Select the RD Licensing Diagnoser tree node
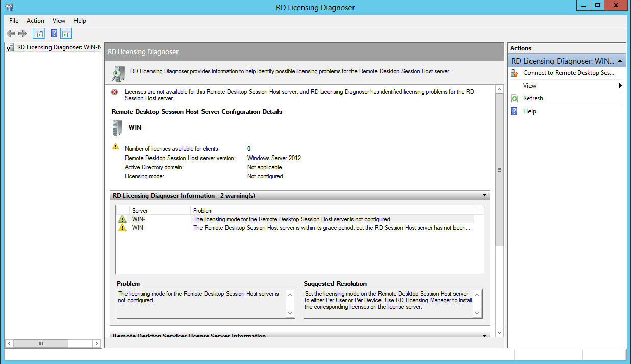Image resolution: width=631 pixels, height=364 pixels. (54, 47)
